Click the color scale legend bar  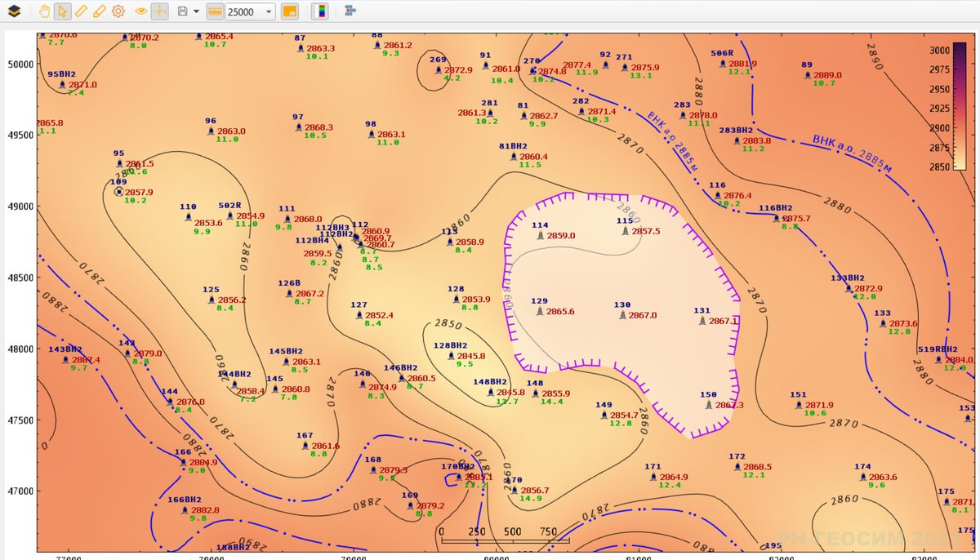pyautogui.click(x=960, y=105)
